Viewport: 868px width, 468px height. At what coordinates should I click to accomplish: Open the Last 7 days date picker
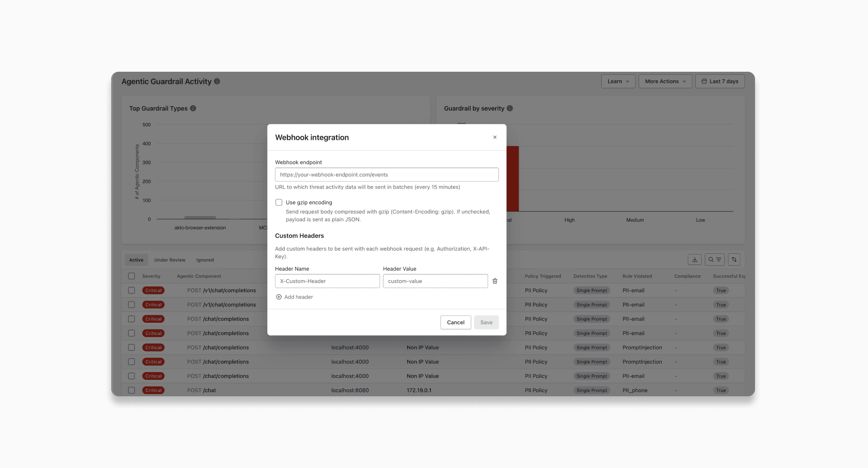pos(720,81)
